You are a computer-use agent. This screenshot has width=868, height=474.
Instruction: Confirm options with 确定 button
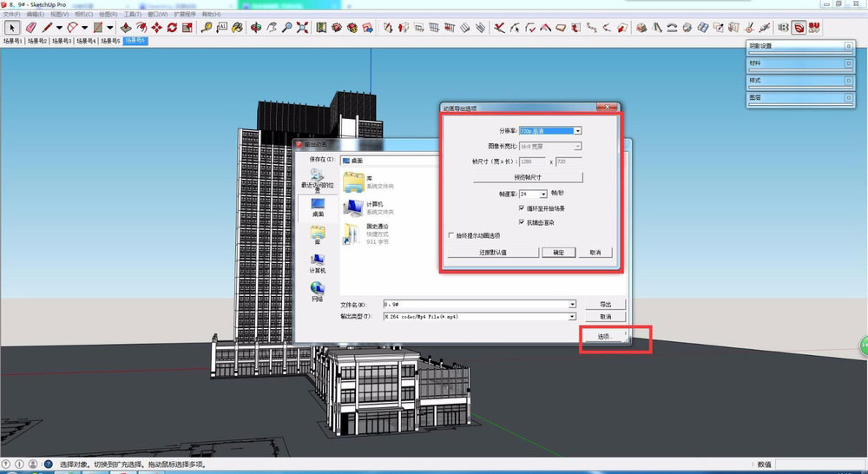[558, 252]
